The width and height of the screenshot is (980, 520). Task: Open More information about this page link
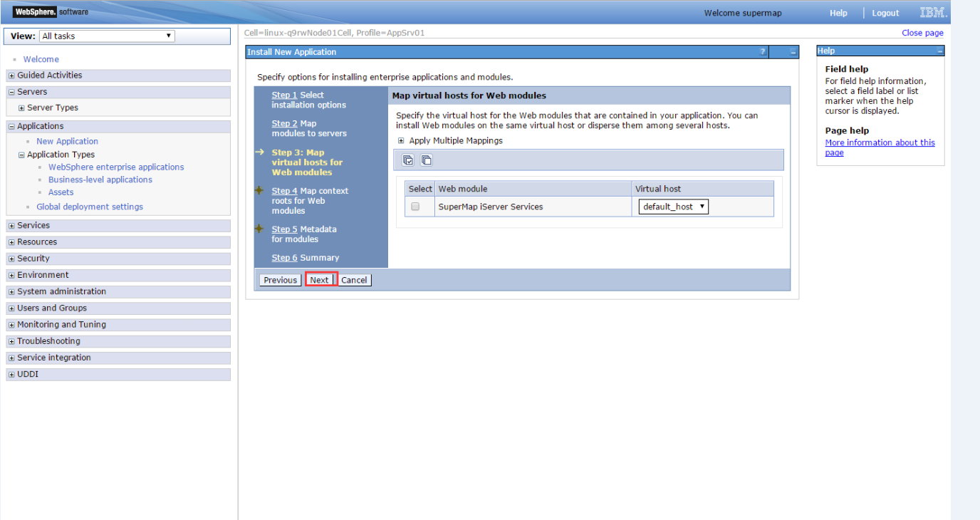880,147
